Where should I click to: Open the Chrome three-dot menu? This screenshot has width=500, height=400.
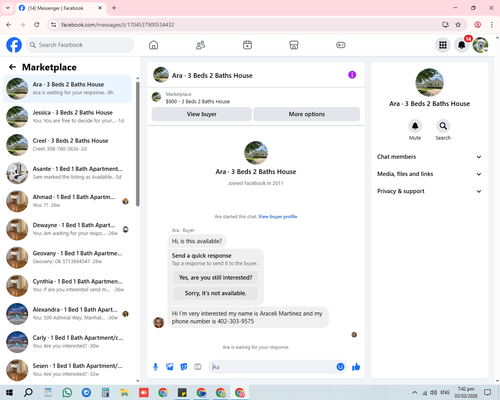pos(492,25)
